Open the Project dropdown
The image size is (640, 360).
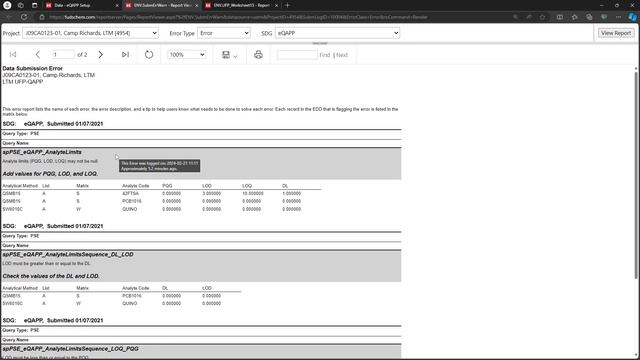(x=90, y=33)
